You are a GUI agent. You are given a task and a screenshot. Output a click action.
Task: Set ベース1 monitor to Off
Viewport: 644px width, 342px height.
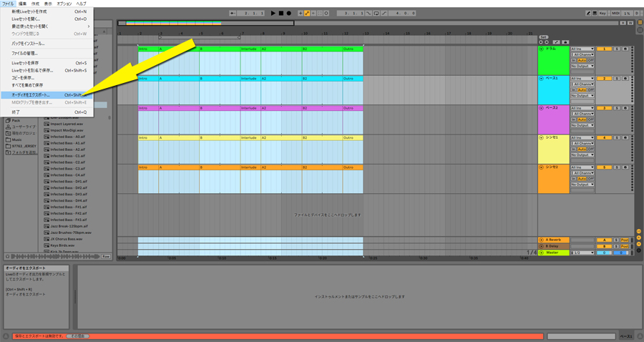[x=590, y=90]
